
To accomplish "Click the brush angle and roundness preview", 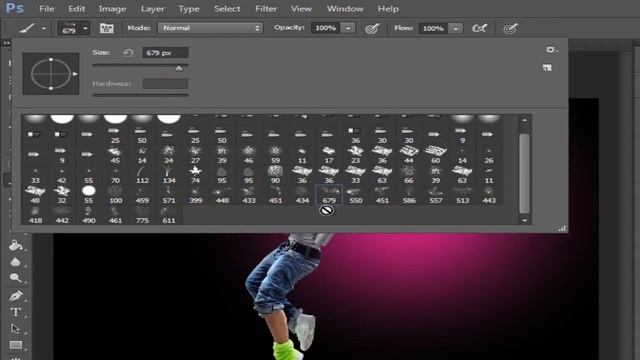I will [51, 74].
